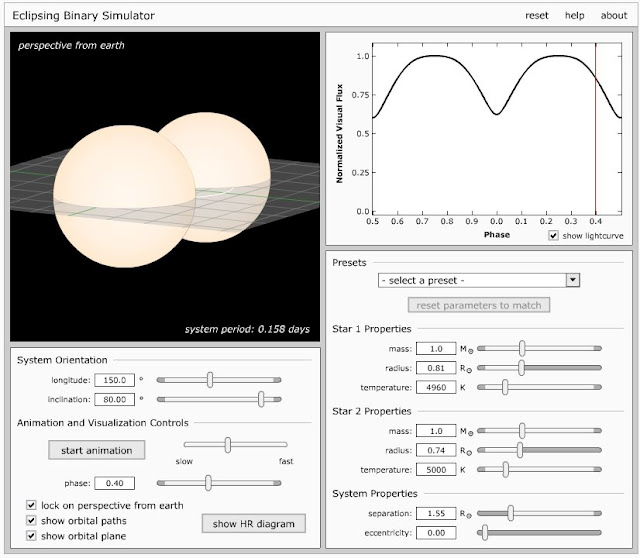Image resolution: width=640 pixels, height=558 pixels.
Task: Click the front star in 3D view
Action: 124,196
